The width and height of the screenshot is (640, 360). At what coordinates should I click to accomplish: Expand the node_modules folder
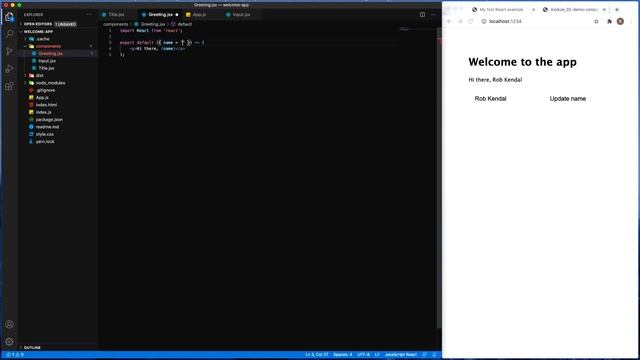coord(50,83)
